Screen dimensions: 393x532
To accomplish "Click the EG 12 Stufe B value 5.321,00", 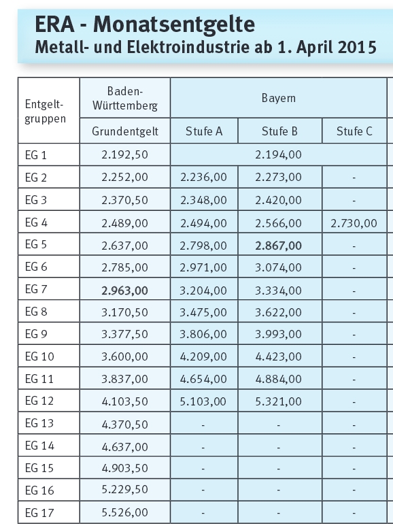I will (278, 401).
